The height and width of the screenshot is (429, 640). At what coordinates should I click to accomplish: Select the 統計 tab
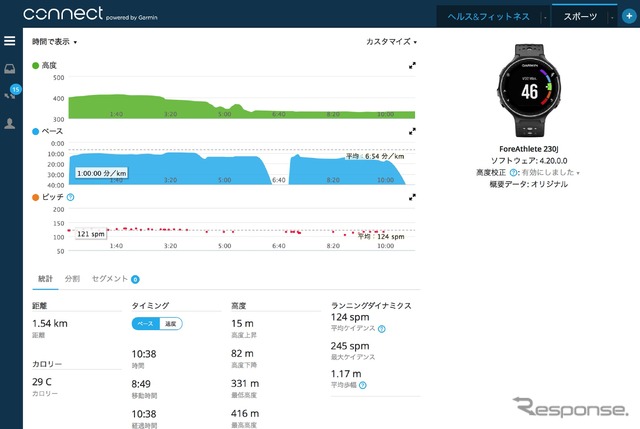(45, 279)
